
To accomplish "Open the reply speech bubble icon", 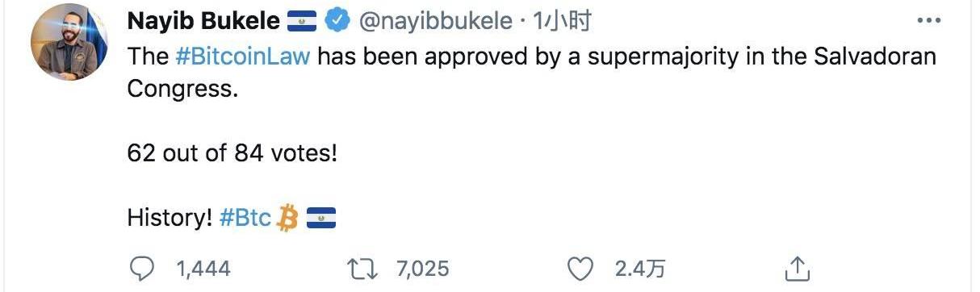I will (144, 268).
